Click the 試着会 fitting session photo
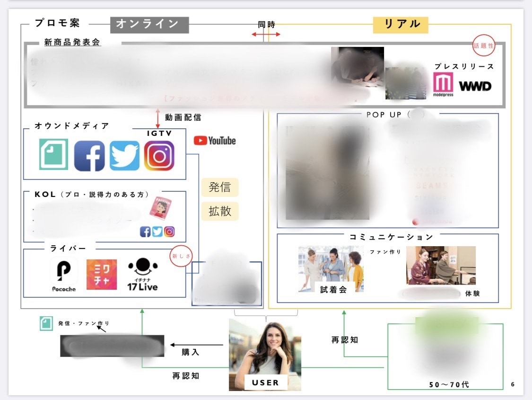Image resolution: width=532 pixels, height=400 pixels. coord(331,268)
